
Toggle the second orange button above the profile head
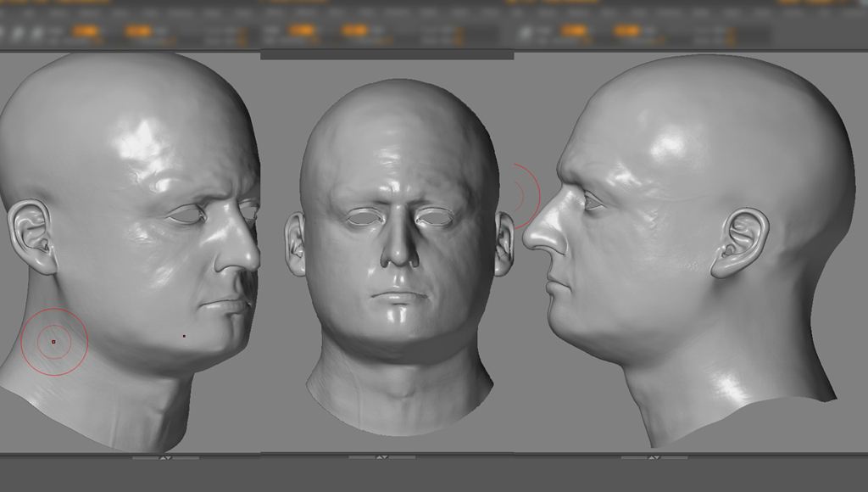coord(626,31)
